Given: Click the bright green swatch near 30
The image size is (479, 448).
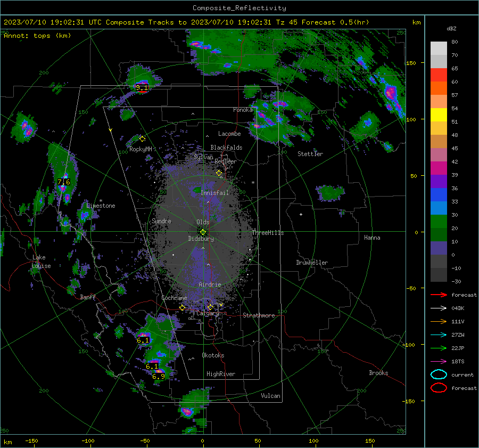Looking at the screenshot, I should [439, 222].
